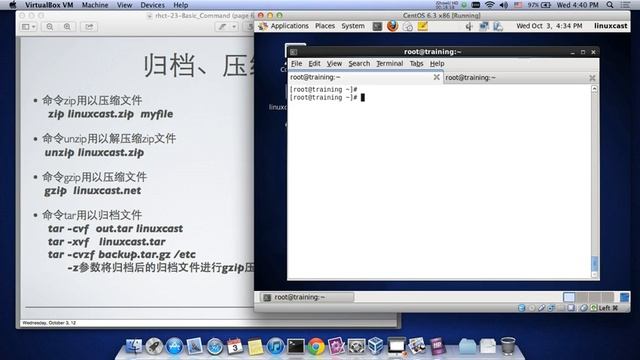This screenshot has width=640, height=360.
Task: Open the Devices menu in macOS menu bar
Action: pos(152,5)
